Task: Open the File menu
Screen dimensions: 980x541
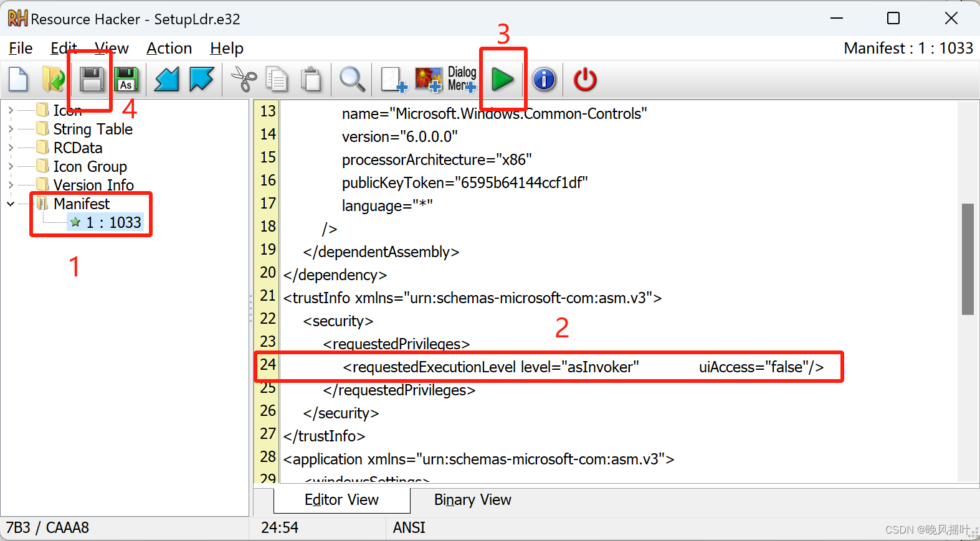Action: pos(21,49)
